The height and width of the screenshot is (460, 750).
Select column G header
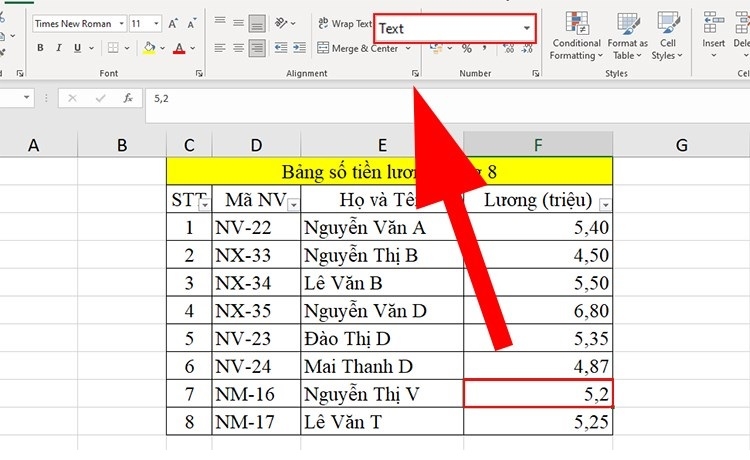(x=682, y=145)
